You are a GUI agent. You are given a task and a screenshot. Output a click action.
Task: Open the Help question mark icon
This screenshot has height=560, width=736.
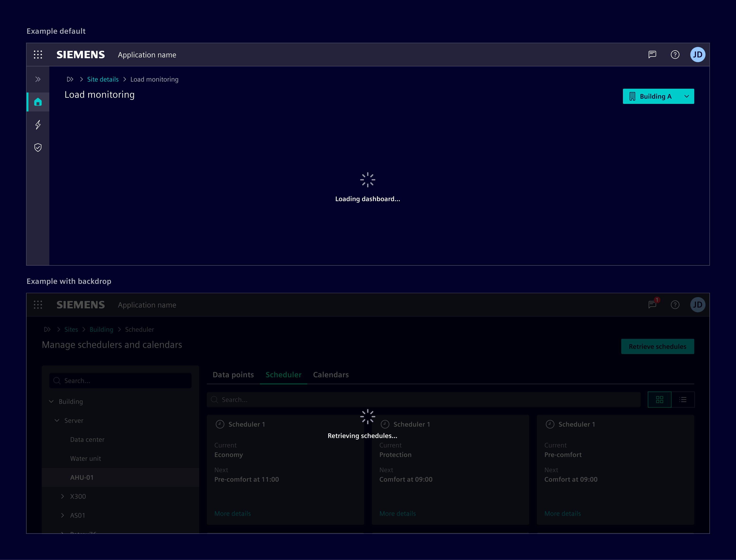click(675, 55)
